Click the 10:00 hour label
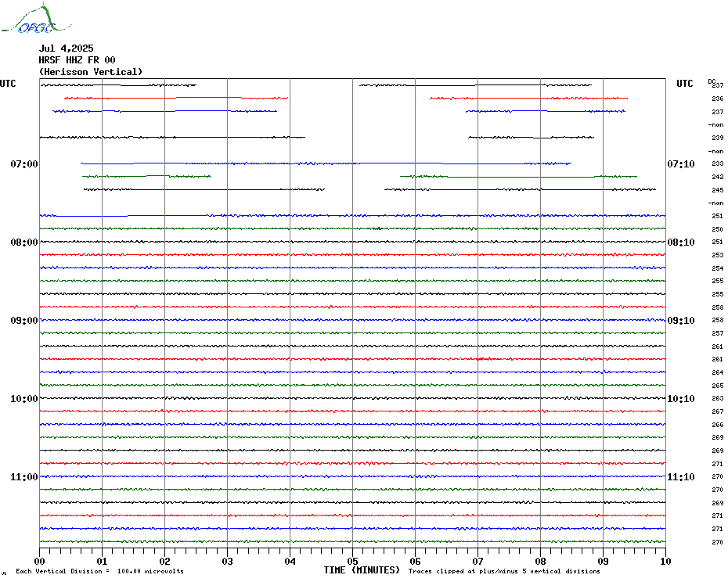728x582 pixels. tap(24, 399)
